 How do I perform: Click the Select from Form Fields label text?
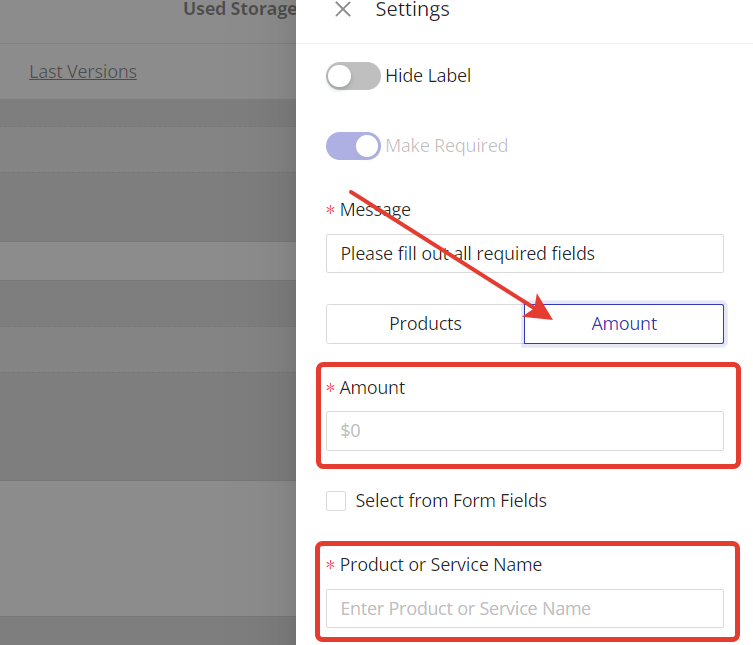pyautogui.click(x=451, y=501)
